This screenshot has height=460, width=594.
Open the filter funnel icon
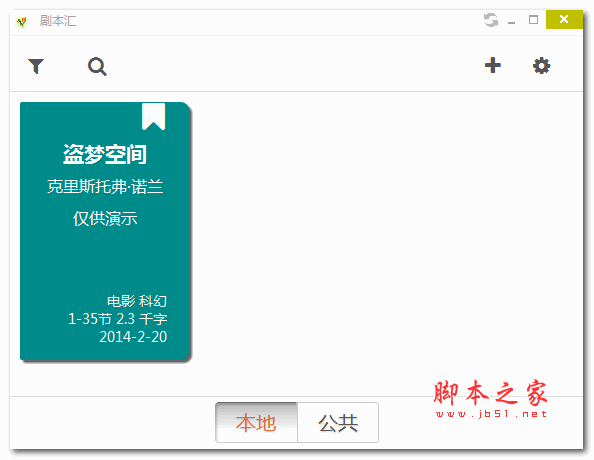tap(36, 66)
